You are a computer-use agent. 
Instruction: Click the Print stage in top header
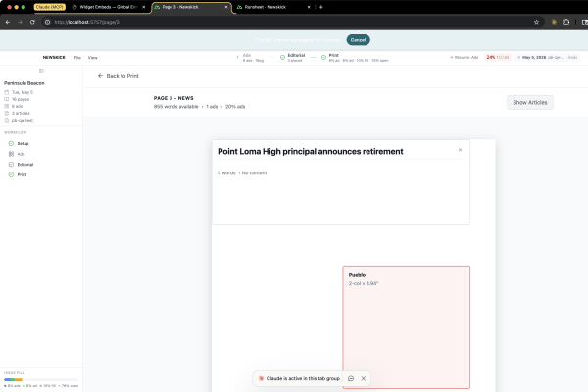tap(355, 58)
